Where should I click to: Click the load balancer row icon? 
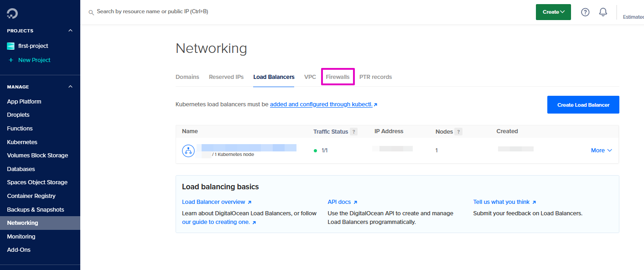pos(188,151)
